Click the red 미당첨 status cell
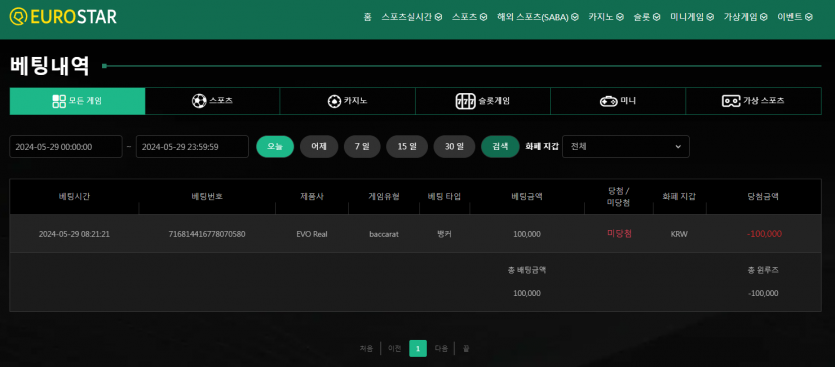 [x=619, y=233]
